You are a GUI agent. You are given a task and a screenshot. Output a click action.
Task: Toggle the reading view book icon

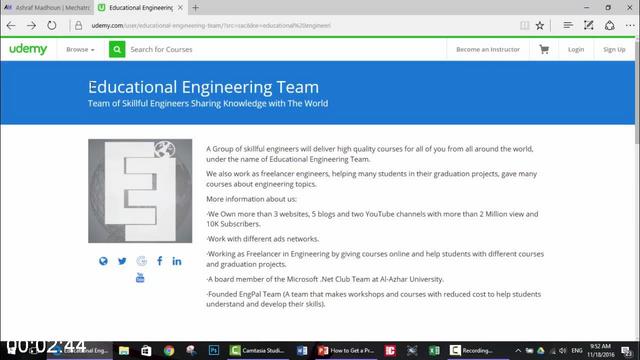[x=524, y=25]
